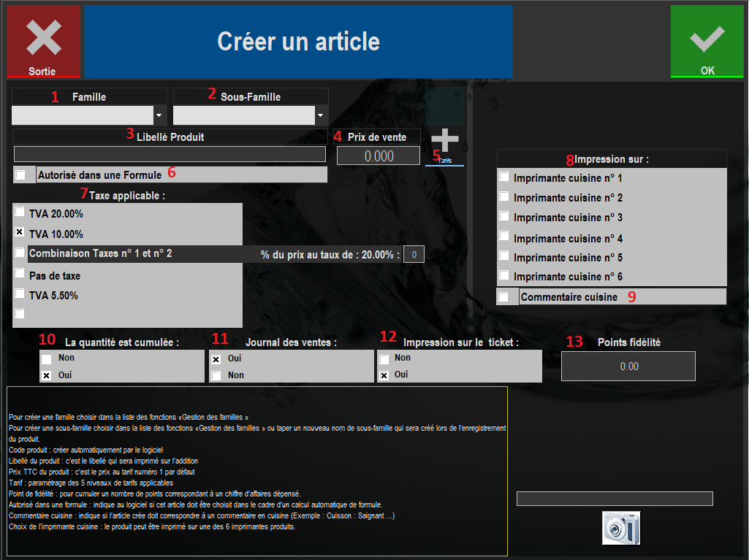Image resolution: width=749 pixels, height=560 pixels.
Task: Enable Imprimante cuisine n° 1
Action: pos(504,177)
